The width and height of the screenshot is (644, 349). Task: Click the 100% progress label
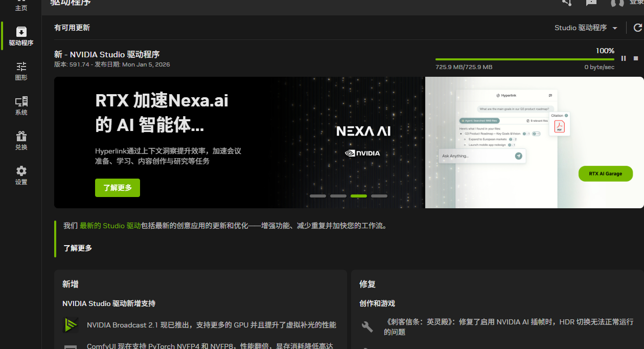pos(605,51)
